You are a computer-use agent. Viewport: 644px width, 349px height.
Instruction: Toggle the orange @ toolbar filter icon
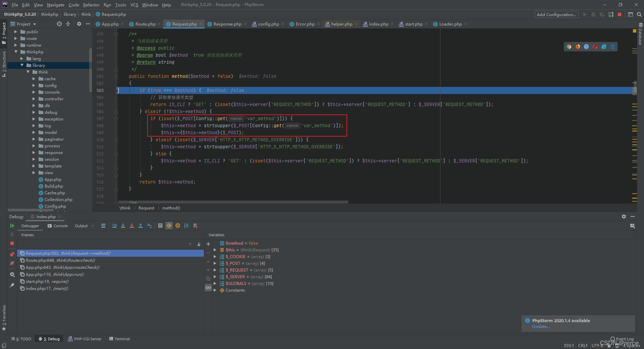(178, 226)
